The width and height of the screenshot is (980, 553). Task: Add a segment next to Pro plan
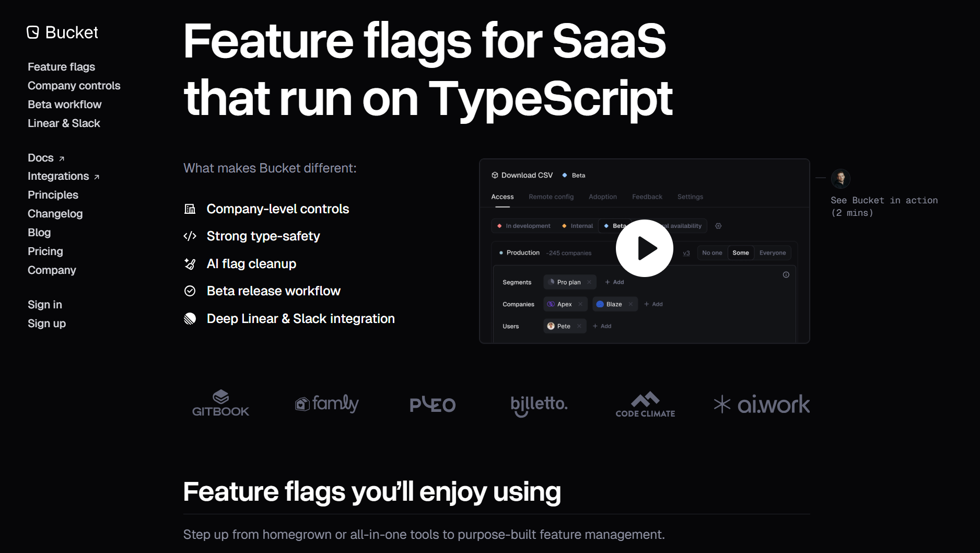[x=614, y=282]
